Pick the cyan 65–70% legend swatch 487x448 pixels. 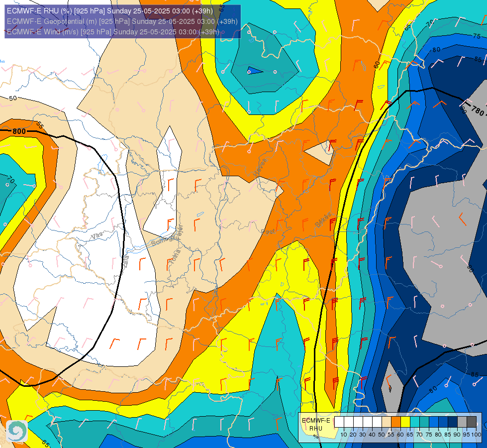(x=415, y=422)
